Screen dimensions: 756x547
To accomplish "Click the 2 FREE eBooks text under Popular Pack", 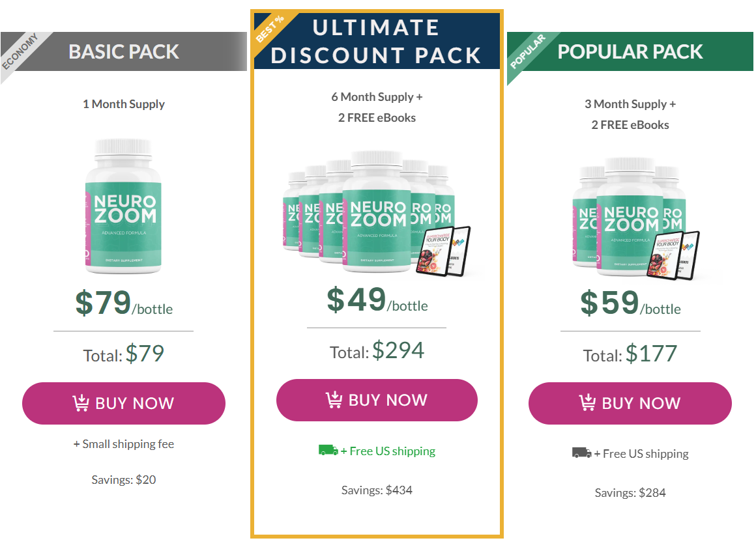I will 630,124.
